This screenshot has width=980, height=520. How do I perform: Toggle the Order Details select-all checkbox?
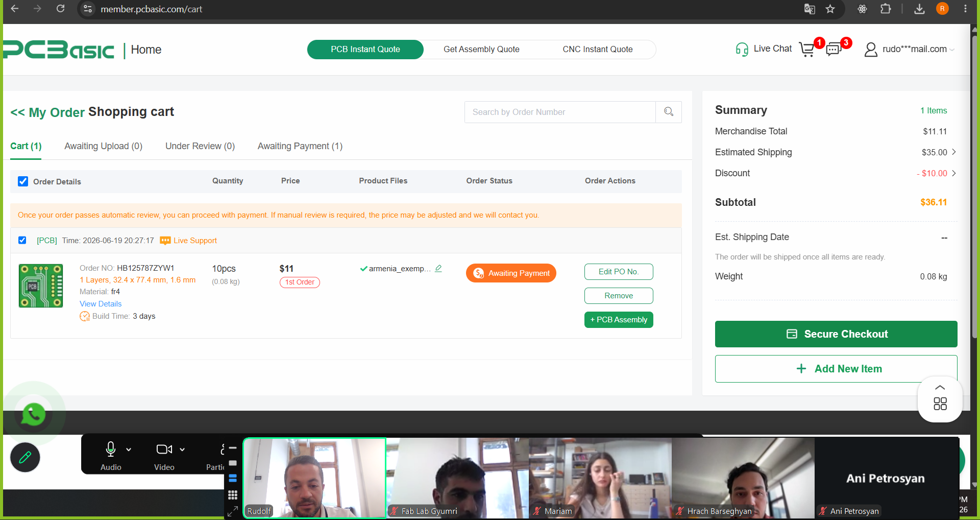tap(23, 181)
